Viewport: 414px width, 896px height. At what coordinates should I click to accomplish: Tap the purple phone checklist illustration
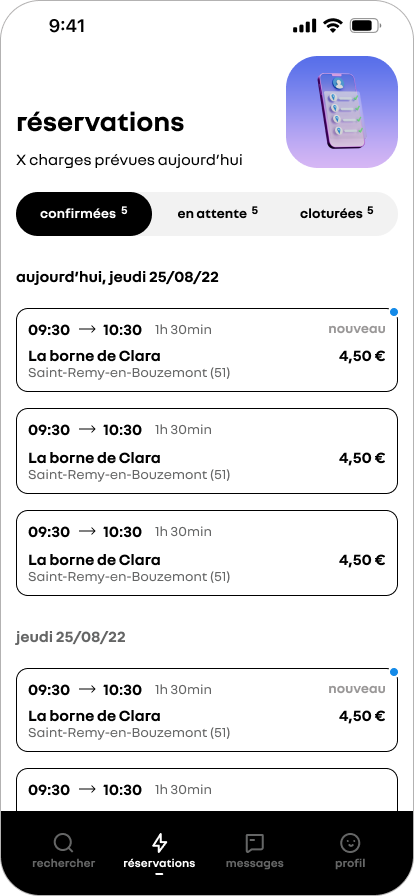pos(342,112)
